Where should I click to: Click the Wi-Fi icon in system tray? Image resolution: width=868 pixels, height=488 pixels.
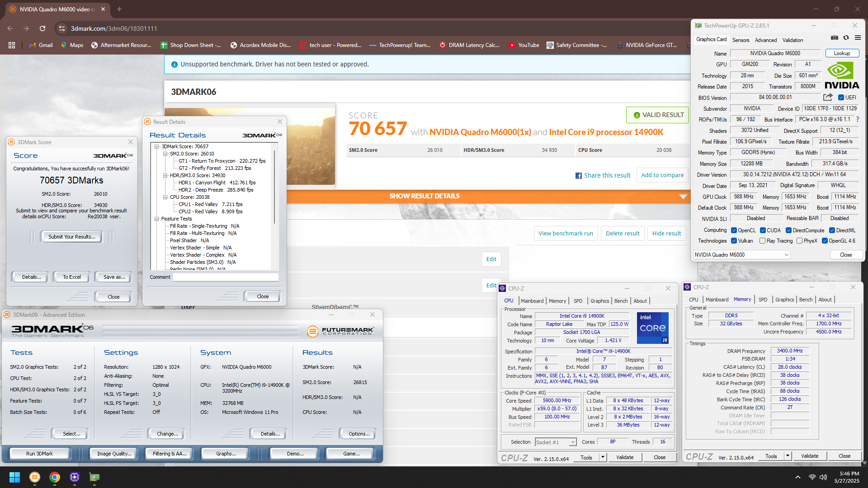tap(812, 477)
